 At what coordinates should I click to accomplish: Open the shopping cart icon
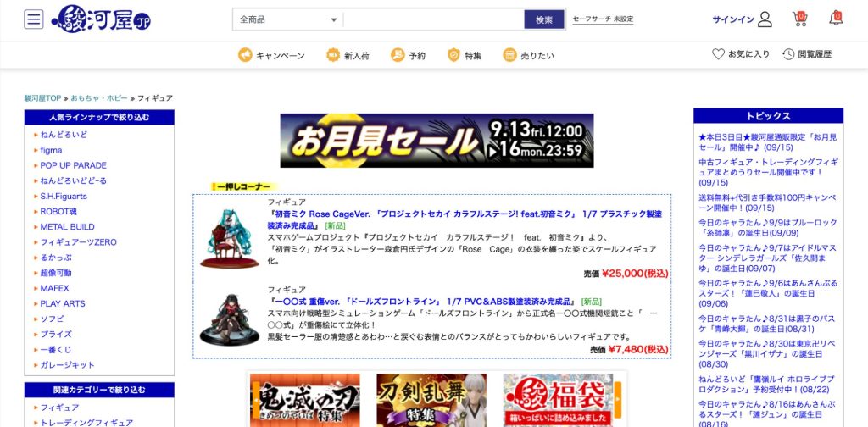point(799,18)
